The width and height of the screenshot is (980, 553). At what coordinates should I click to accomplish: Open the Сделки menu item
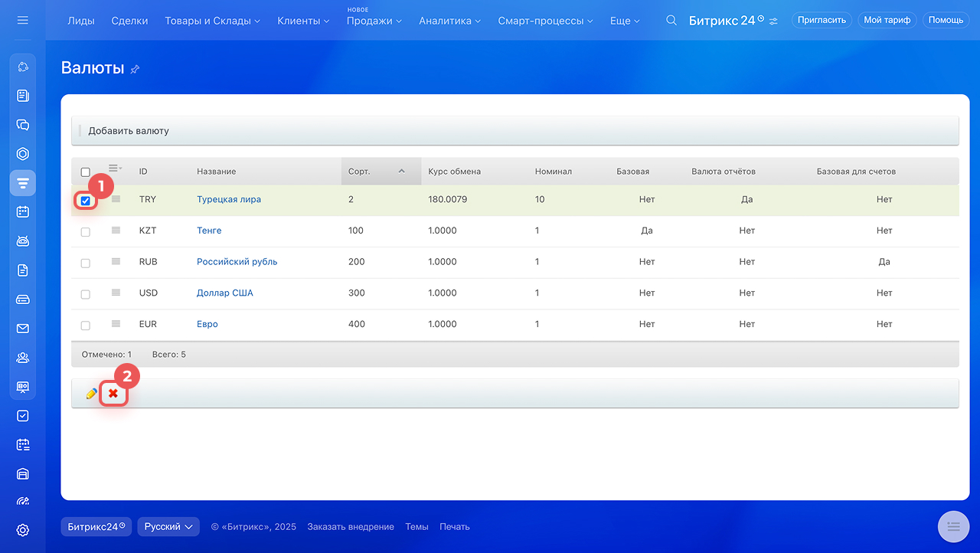point(129,21)
